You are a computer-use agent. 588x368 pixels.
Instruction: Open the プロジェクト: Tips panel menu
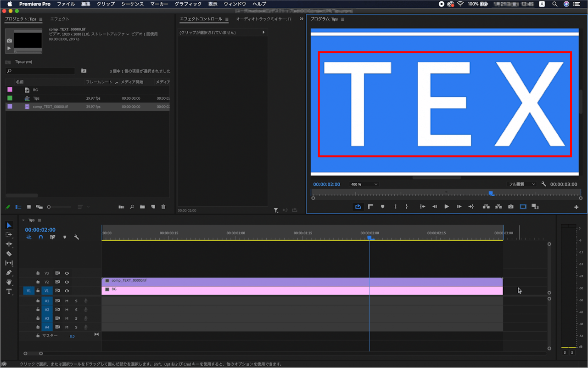coord(41,19)
